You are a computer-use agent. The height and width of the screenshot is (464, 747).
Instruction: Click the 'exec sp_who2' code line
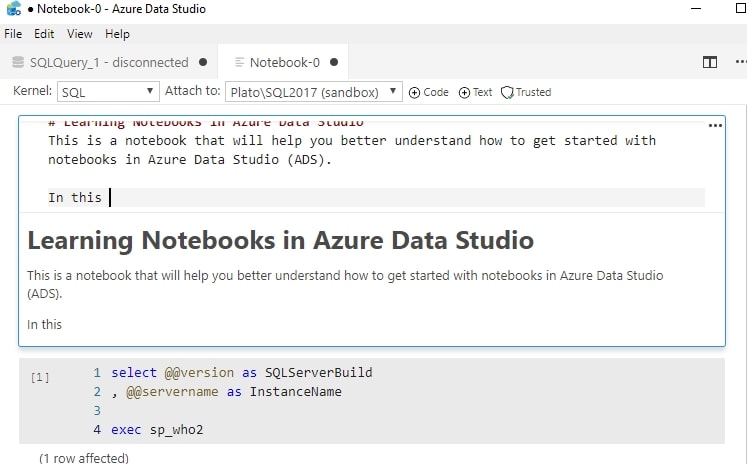coord(159,430)
